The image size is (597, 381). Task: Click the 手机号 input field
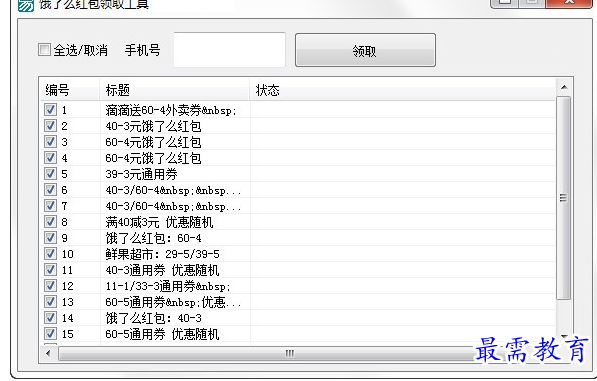(x=230, y=50)
